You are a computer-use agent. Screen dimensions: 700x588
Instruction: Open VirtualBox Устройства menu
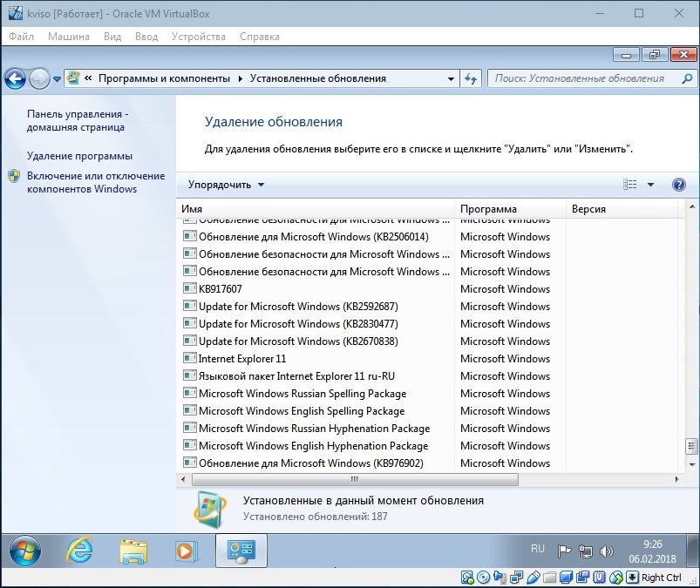[198, 37]
